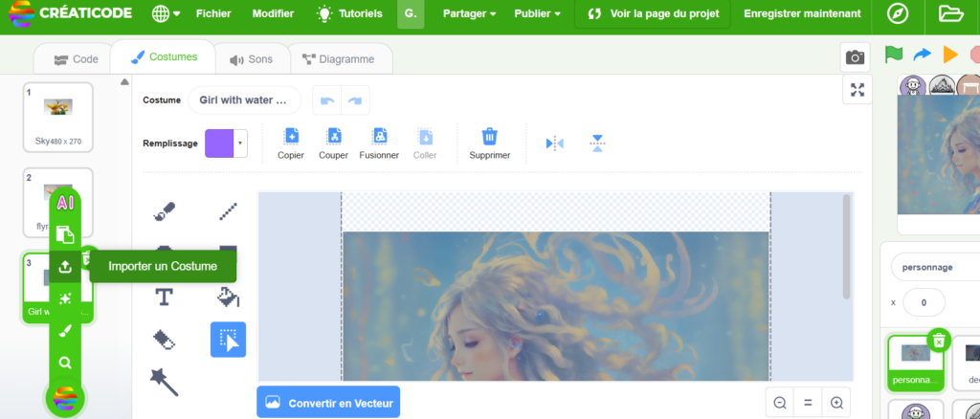Open the compass explore icon in header
The image size is (980, 419).
click(898, 13)
